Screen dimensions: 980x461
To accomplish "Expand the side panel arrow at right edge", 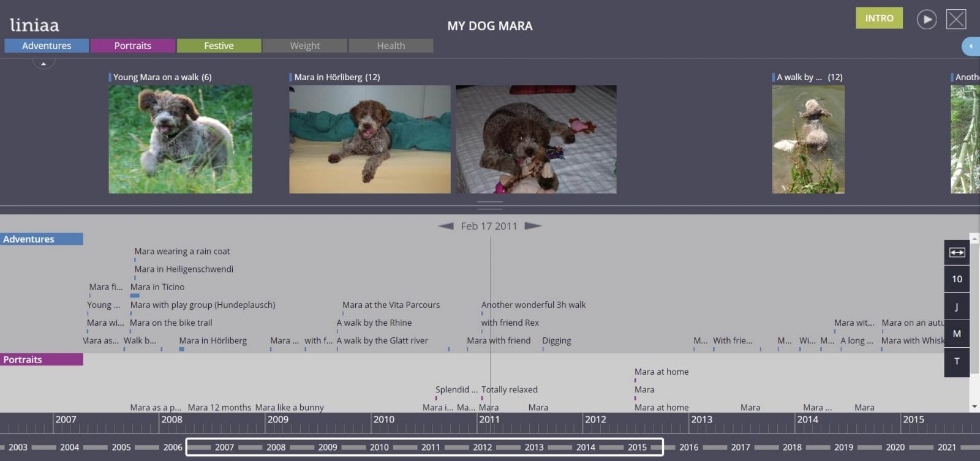I will pyautogui.click(x=970, y=46).
